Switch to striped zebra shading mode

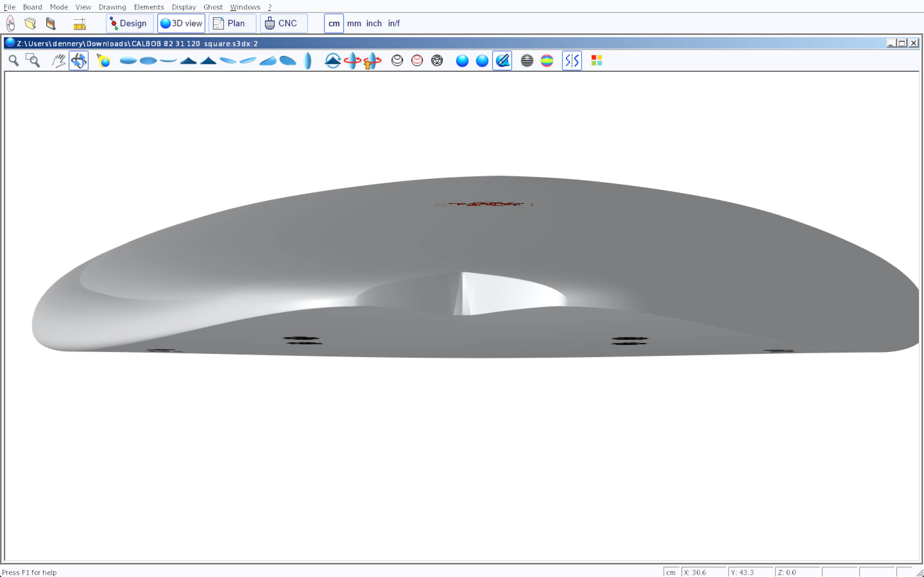pyautogui.click(x=527, y=61)
